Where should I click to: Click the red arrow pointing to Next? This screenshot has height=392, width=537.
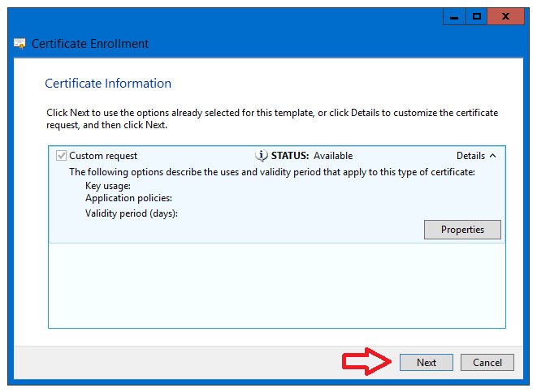point(366,361)
